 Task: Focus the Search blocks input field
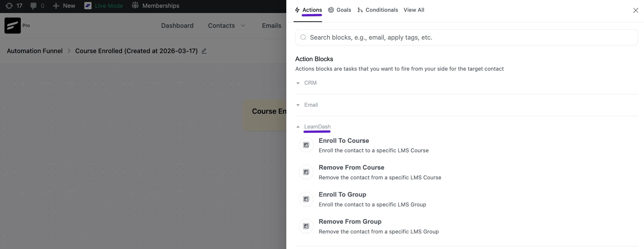click(466, 37)
